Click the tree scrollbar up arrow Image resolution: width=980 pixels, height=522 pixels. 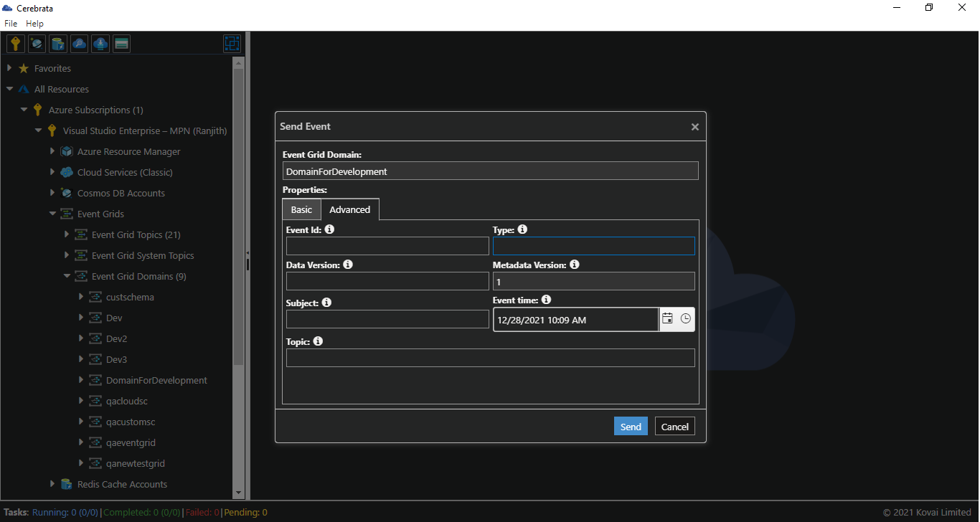click(x=238, y=62)
